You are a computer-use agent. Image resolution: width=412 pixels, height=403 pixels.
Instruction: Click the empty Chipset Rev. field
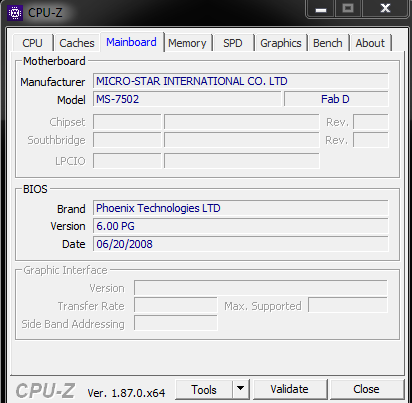tap(371, 122)
